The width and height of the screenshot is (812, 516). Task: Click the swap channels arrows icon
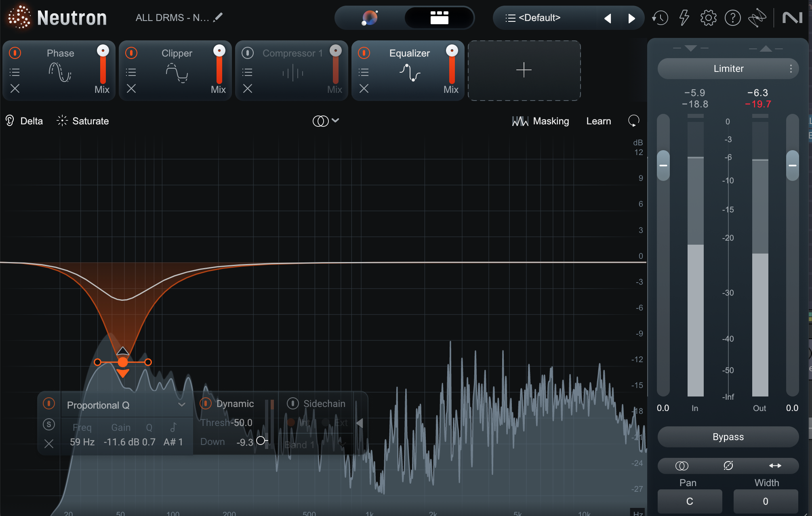point(775,466)
